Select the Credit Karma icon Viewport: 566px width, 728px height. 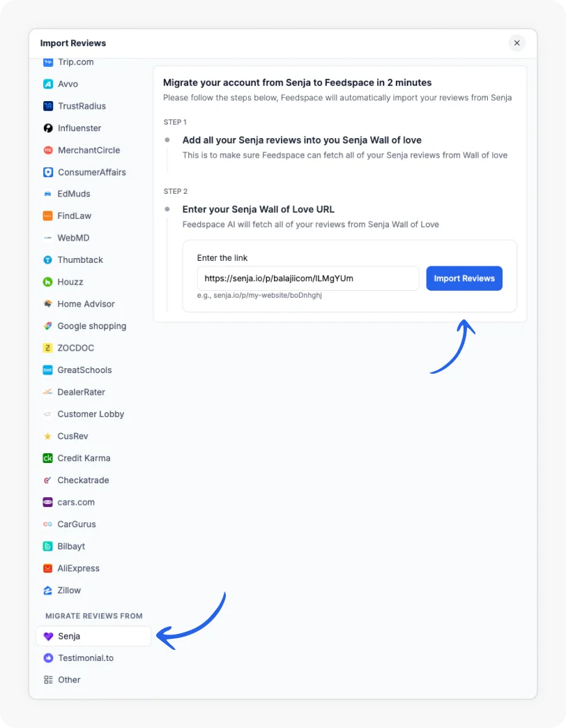click(x=47, y=458)
